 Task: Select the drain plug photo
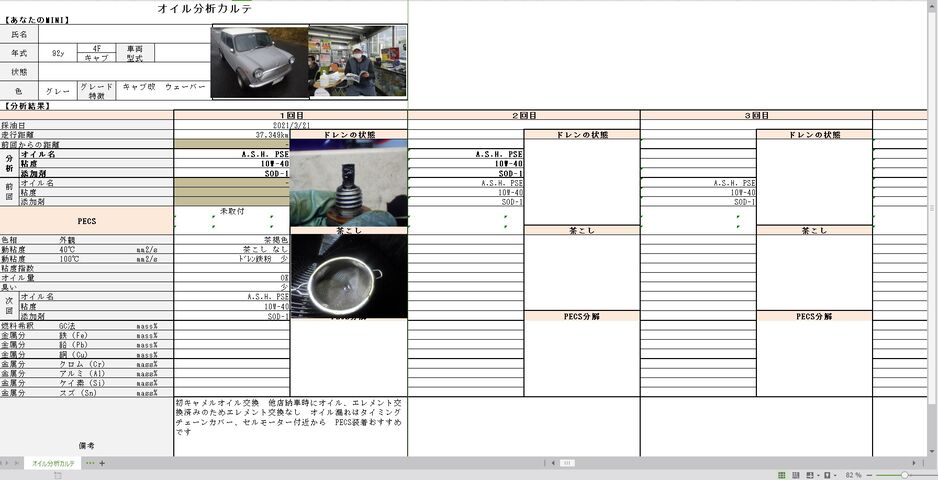(x=349, y=183)
